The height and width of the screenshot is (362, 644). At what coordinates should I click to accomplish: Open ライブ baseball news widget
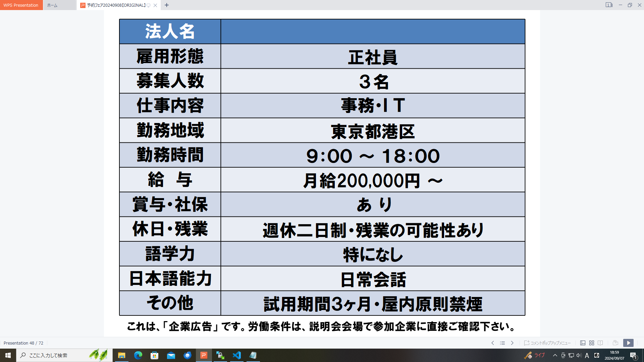point(535,355)
